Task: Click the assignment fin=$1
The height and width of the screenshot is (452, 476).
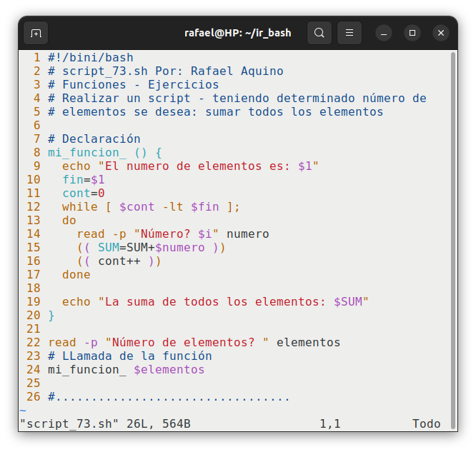Action: [84, 180]
